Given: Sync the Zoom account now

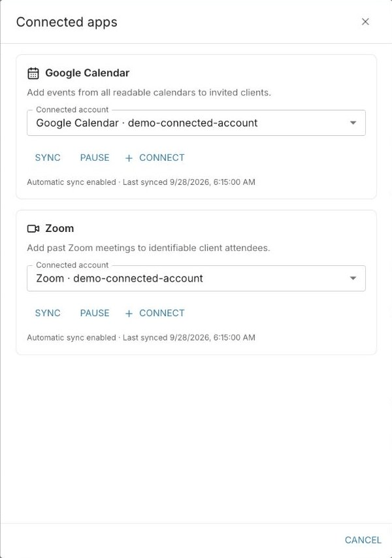Looking at the screenshot, I should tap(48, 313).
